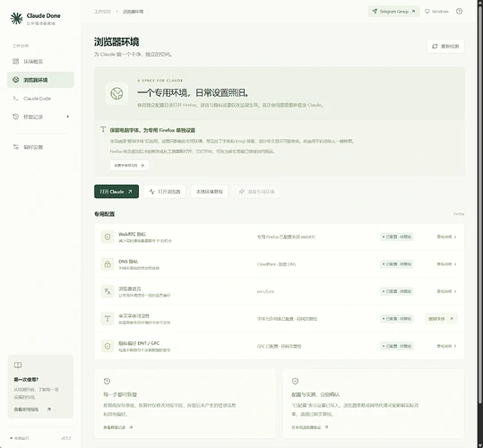Click the T icon in Chinese font row

click(x=108, y=319)
